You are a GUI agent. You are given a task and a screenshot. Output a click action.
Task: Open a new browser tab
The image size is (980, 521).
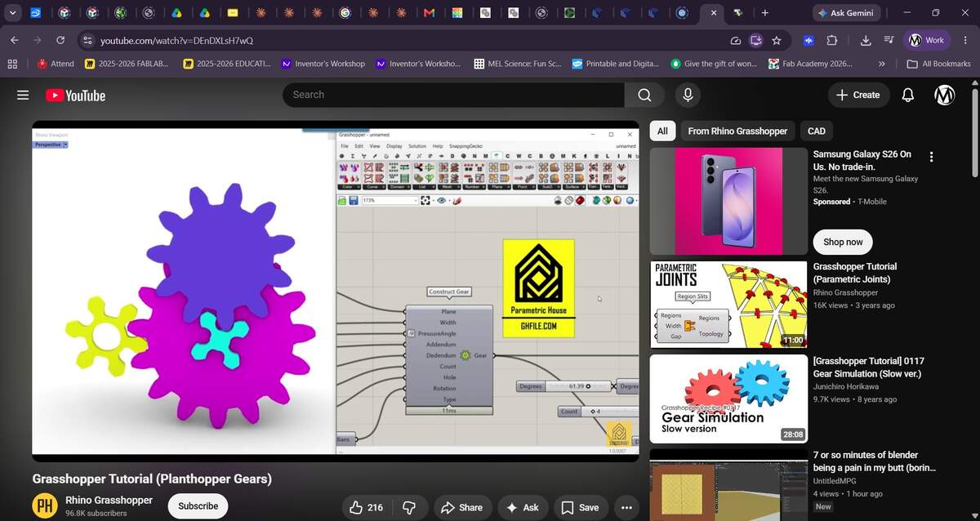point(764,13)
